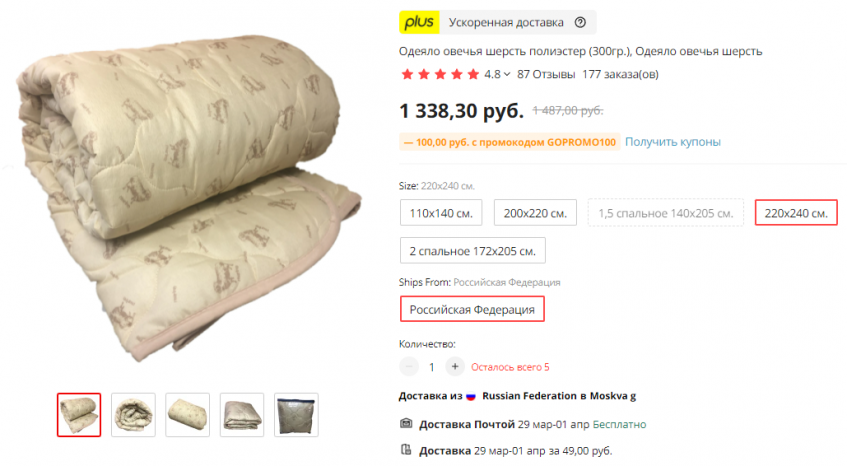Screen dimensions: 847x466
Task: Click Получить купоны link
Action: click(x=673, y=141)
